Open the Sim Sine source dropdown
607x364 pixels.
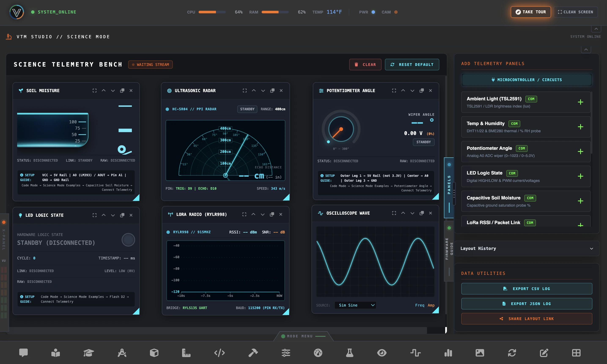pos(355,305)
